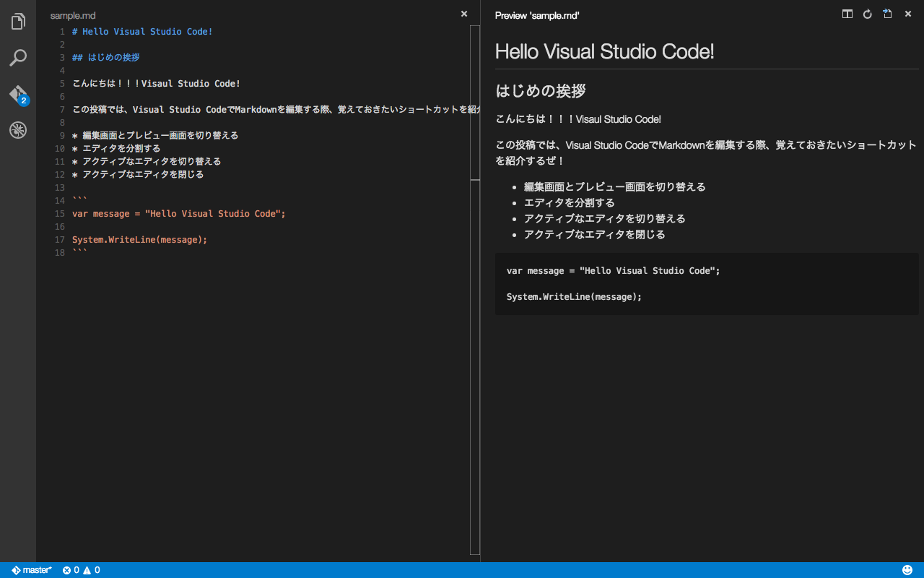Click preview heading 'Hello Visual Studio Code!'
The width and height of the screenshot is (924, 578).
click(605, 52)
